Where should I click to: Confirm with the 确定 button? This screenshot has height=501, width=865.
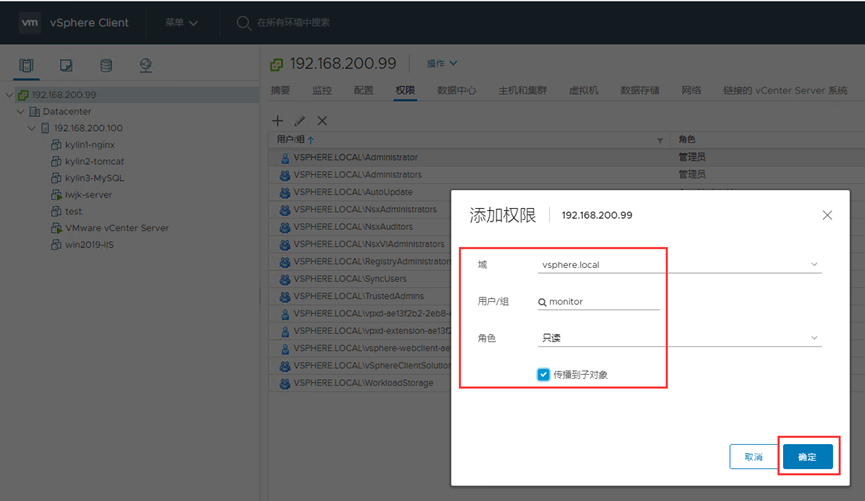pos(808,457)
